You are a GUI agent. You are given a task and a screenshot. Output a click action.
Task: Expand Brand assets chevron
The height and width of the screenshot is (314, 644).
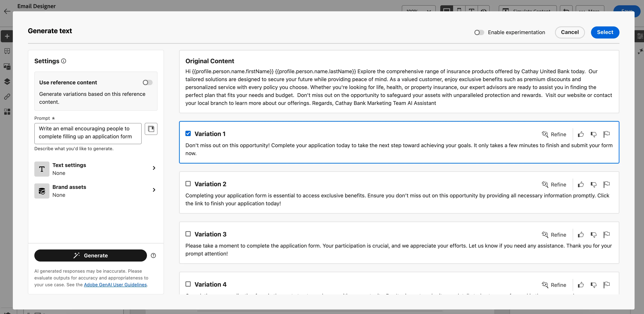tap(154, 190)
